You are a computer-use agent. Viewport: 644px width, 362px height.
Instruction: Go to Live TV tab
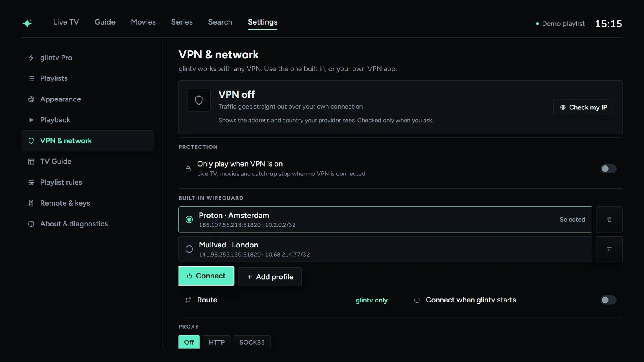[x=66, y=22]
